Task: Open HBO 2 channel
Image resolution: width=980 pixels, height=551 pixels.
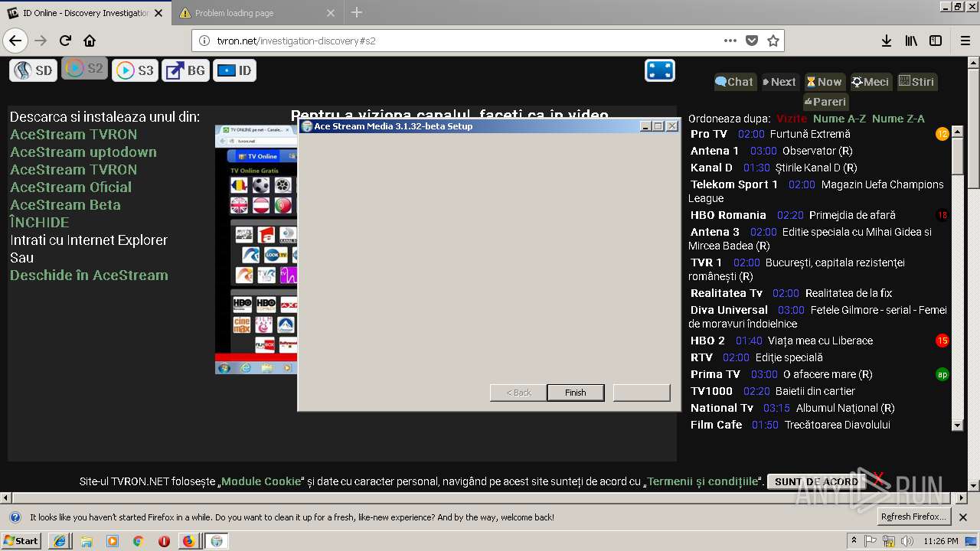Action: [707, 341]
